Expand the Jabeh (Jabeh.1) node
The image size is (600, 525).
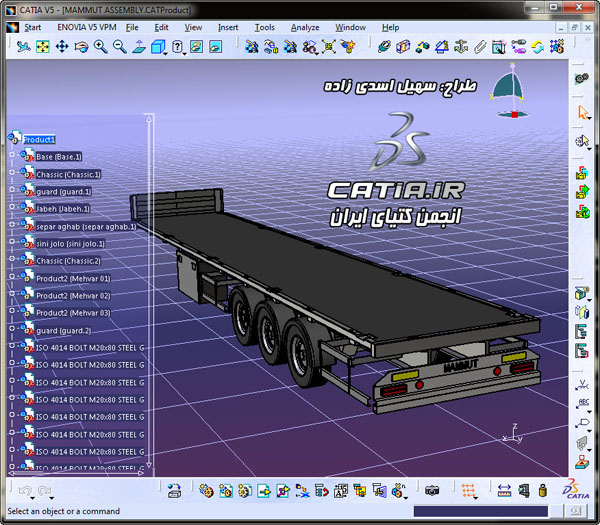(x=12, y=207)
